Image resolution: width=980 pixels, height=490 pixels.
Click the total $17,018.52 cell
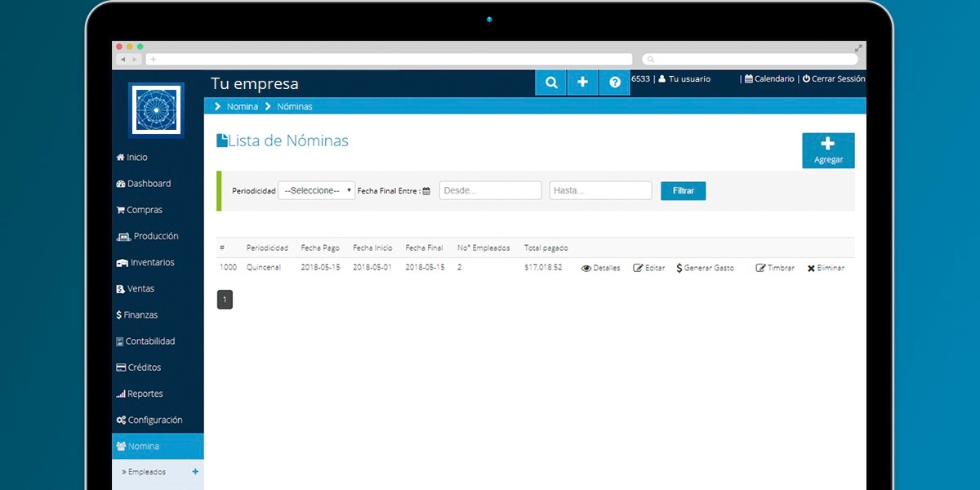[543, 268]
